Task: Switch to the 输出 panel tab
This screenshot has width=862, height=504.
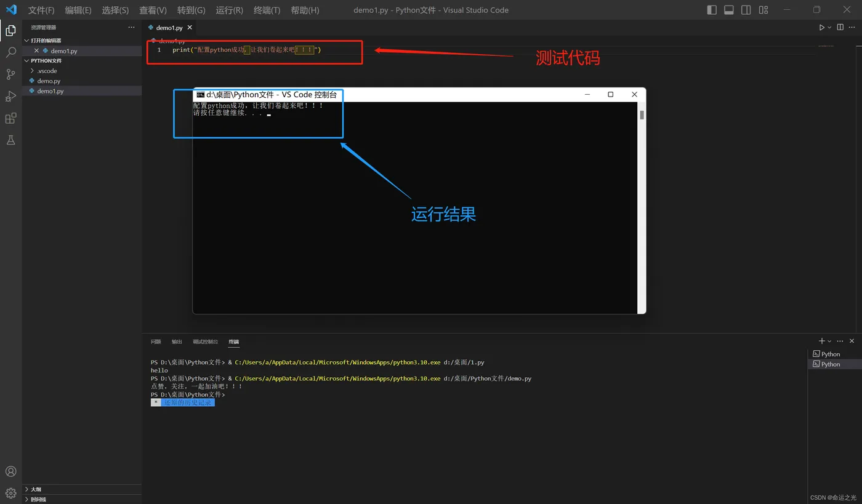Action: coord(177,342)
